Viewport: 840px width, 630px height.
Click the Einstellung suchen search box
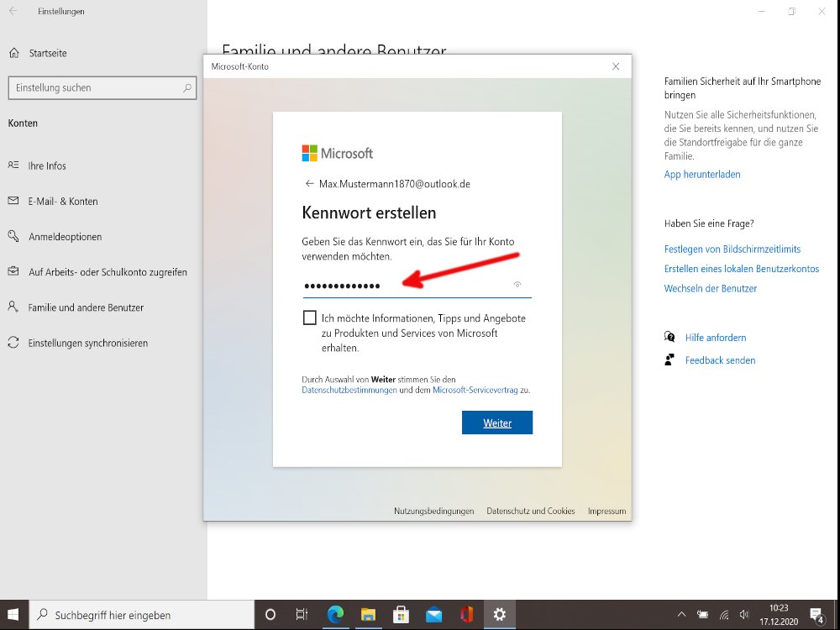click(x=97, y=87)
